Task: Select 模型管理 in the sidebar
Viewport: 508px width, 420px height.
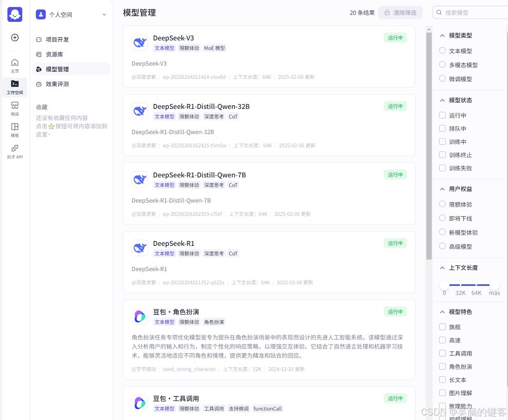Action: pyautogui.click(x=71, y=69)
